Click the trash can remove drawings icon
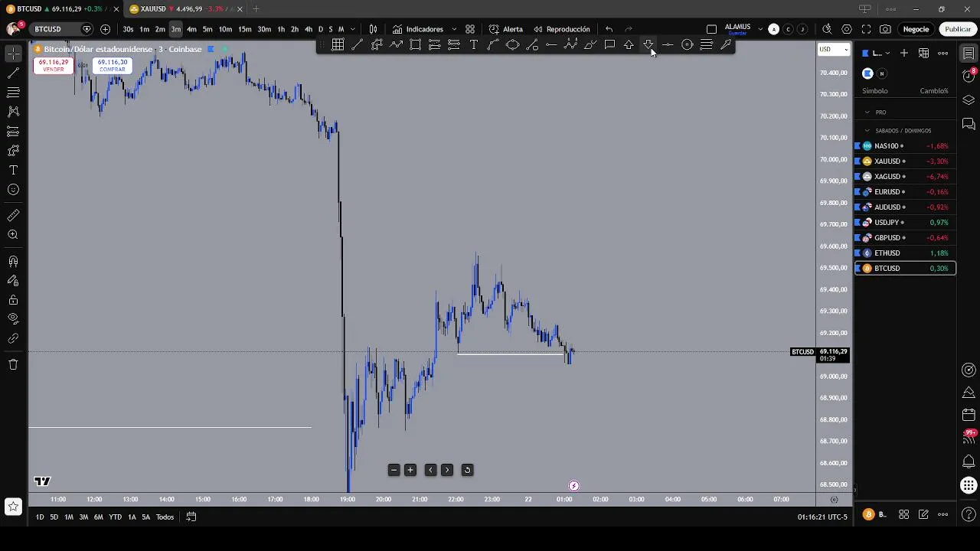The width and height of the screenshot is (980, 551). tap(13, 364)
